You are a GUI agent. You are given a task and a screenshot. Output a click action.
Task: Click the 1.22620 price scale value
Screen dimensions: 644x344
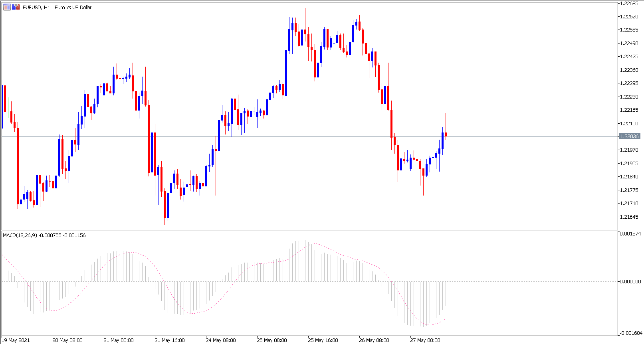[629, 17]
